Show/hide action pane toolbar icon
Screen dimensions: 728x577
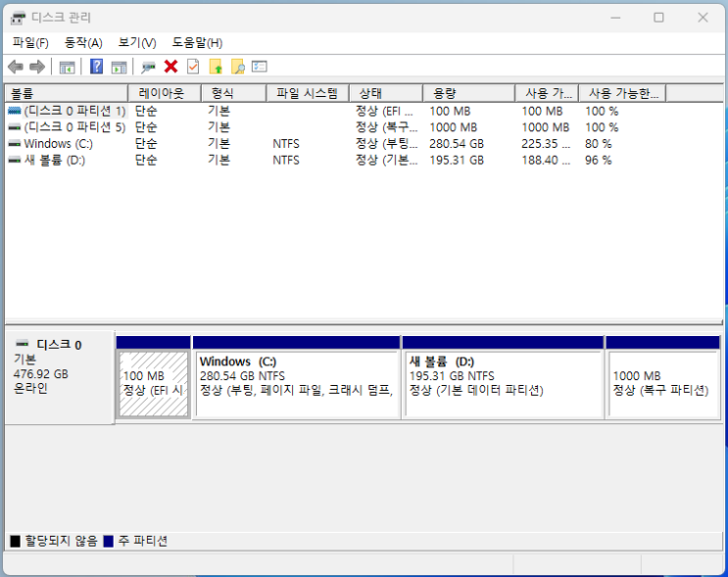coord(119,68)
